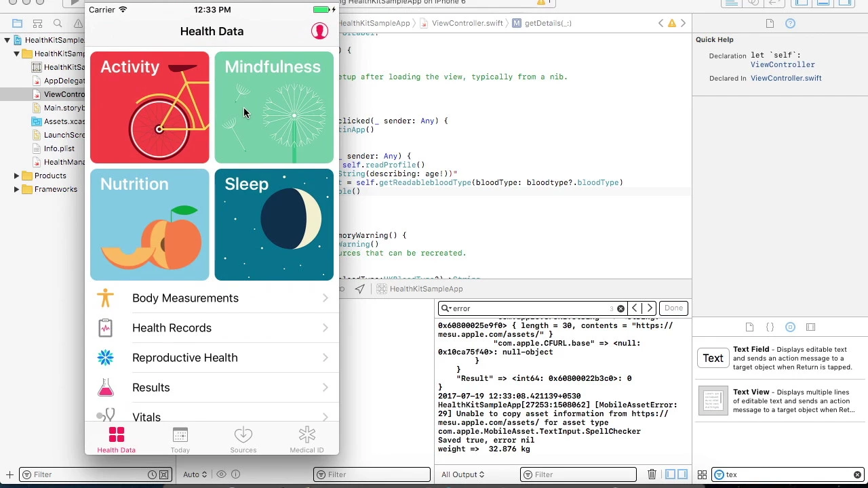Switch to the Health Data tab
Image resolution: width=868 pixels, height=488 pixels.
(x=116, y=440)
